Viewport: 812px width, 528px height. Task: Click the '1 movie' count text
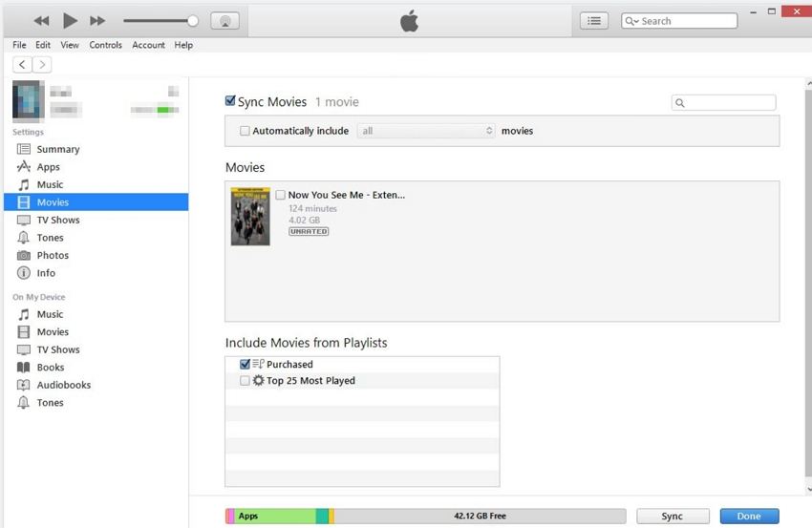coord(336,102)
